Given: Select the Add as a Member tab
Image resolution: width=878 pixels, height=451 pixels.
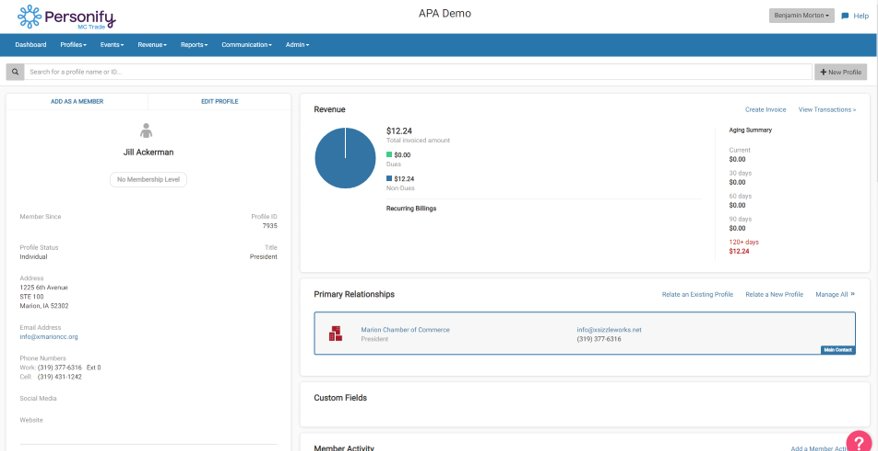Looking at the screenshot, I should 77,102.
